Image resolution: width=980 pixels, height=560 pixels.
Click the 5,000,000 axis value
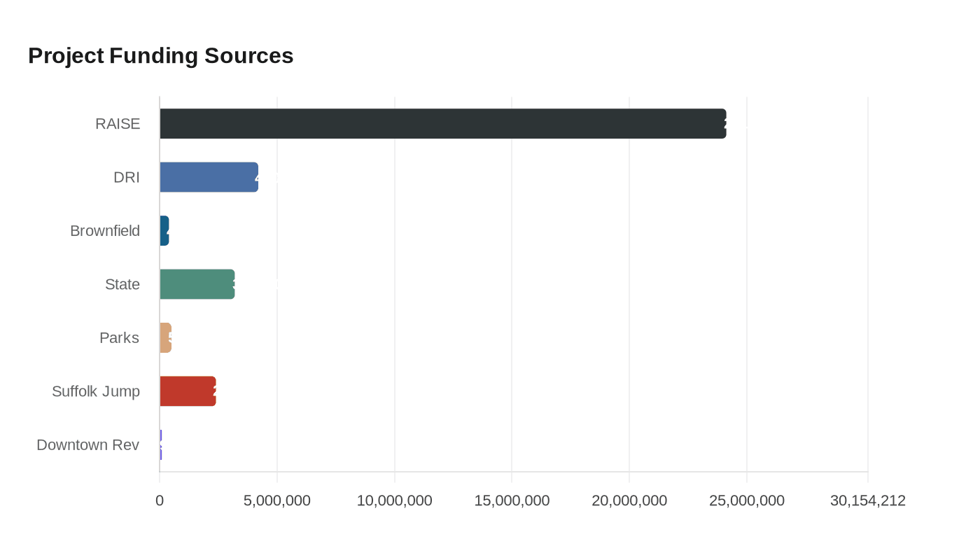click(277, 500)
